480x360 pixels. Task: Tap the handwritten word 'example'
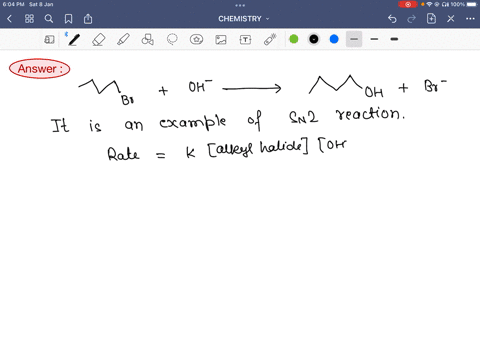coord(193,122)
